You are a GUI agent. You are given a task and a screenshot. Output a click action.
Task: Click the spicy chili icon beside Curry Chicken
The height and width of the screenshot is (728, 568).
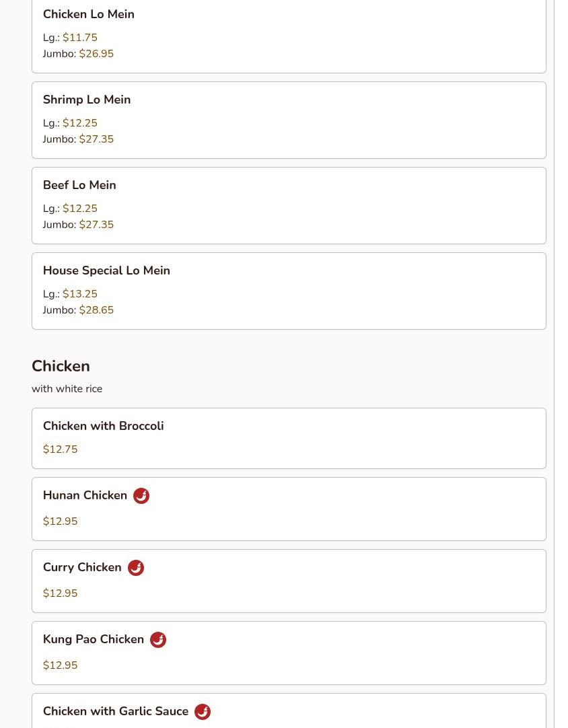coord(136,568)
